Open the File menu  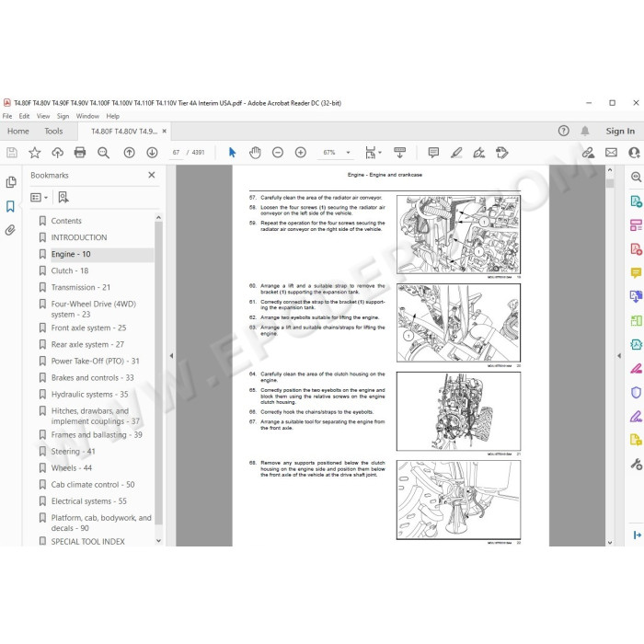tap(7, 116)
